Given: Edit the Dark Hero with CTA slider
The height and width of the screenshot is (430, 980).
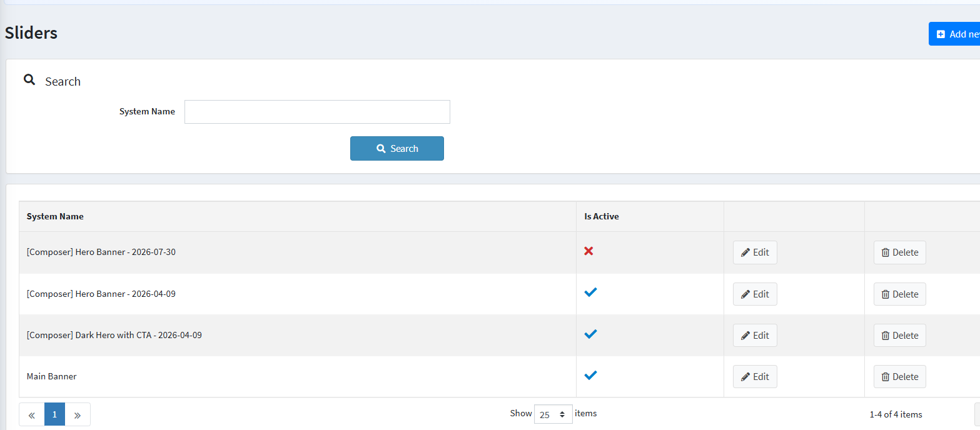Looking at the screenshot, I should click(755, 336).
